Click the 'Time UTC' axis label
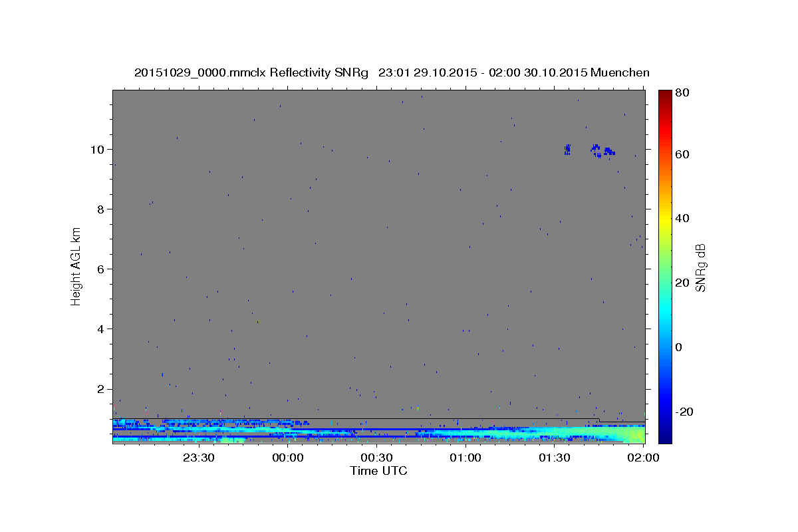Image resolution: width=798 pixels, height=532 pixels. coord(378,471)
